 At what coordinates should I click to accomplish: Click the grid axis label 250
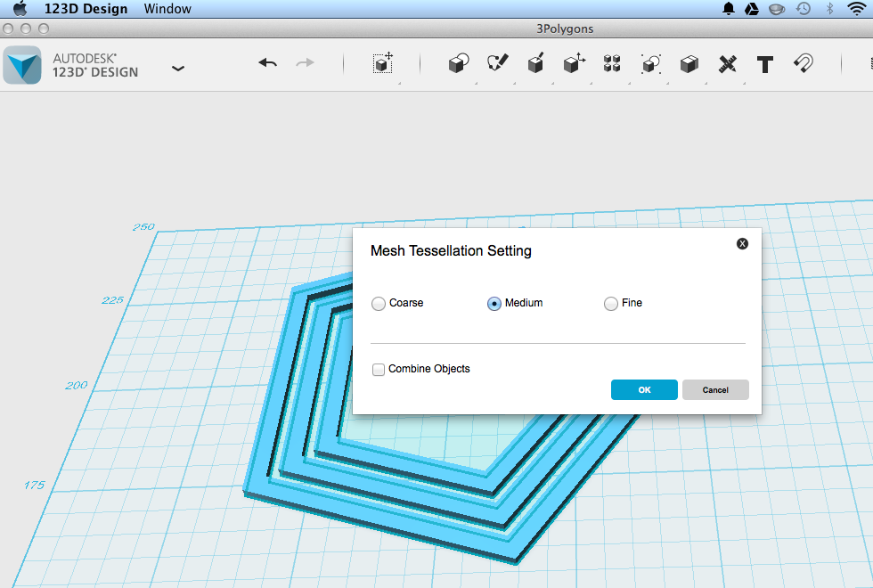coord(143,226)
